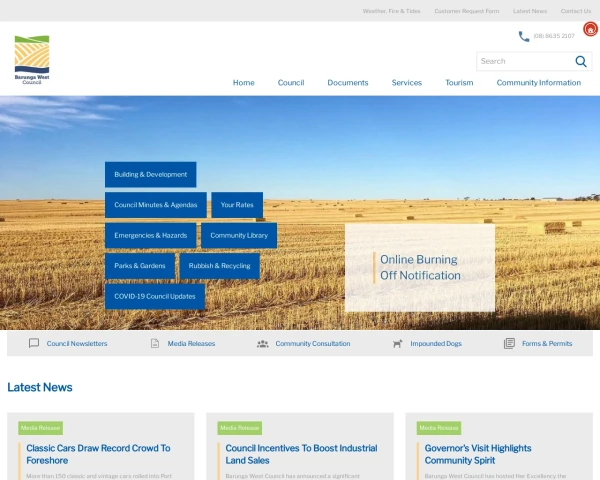This screenshot has height=480, width=600.
Task: Click the Council Newsletters speech bubble icon
Action: click(34, 343)
